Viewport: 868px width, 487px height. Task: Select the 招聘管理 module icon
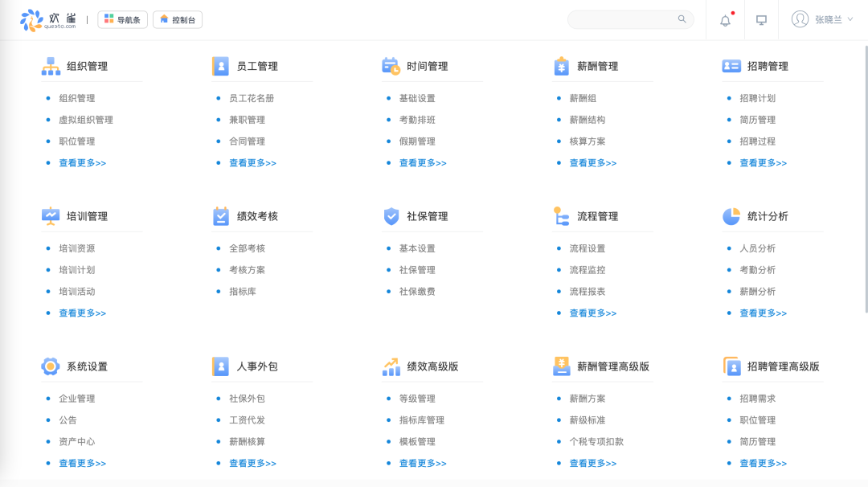click(x=731, y=65)
